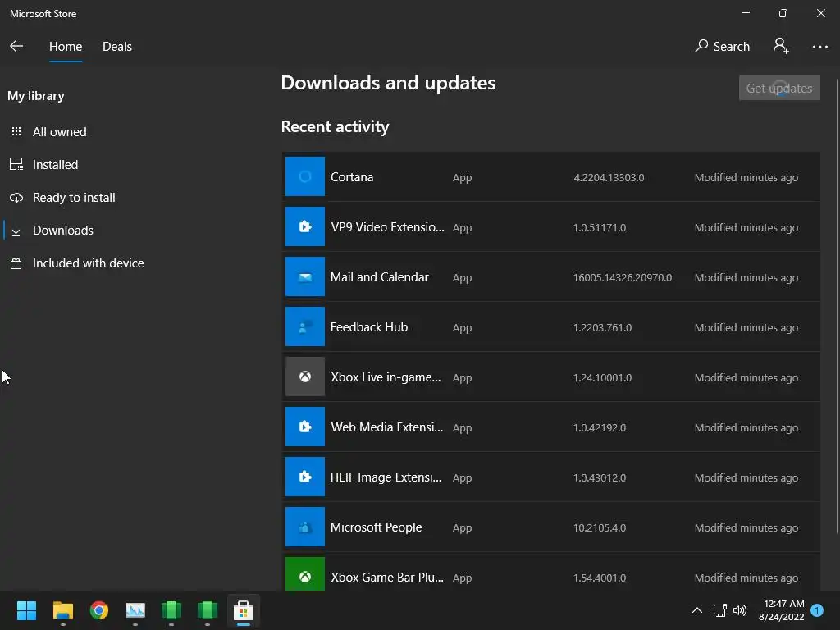Open the Cortana app name

tap(352, 177)
